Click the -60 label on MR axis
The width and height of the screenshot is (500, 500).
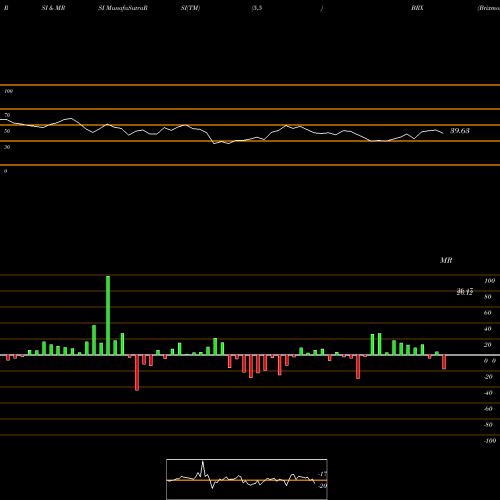488,409
